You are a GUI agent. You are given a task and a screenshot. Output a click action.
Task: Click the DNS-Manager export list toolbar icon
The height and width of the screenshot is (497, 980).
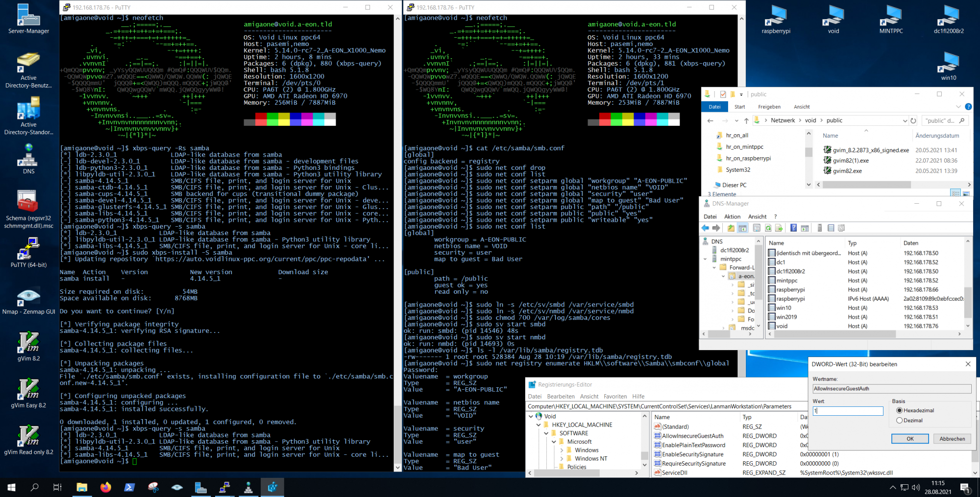[x=779, y=228]
